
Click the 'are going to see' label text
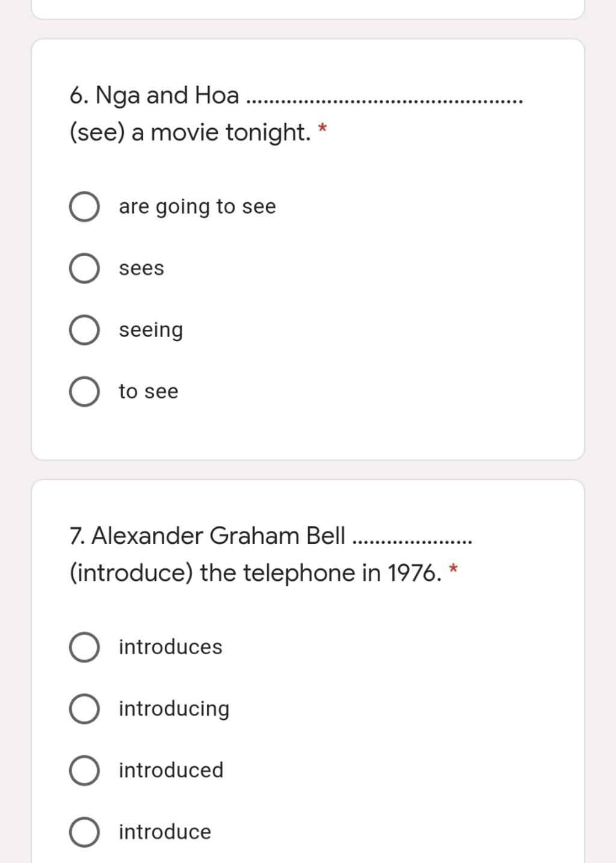(197, 207)
